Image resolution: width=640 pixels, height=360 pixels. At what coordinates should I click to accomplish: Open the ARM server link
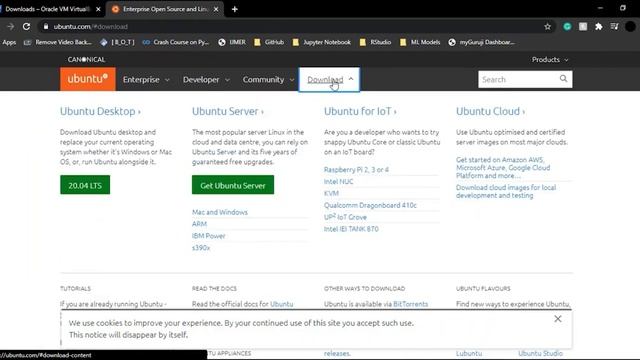point(199,224)
